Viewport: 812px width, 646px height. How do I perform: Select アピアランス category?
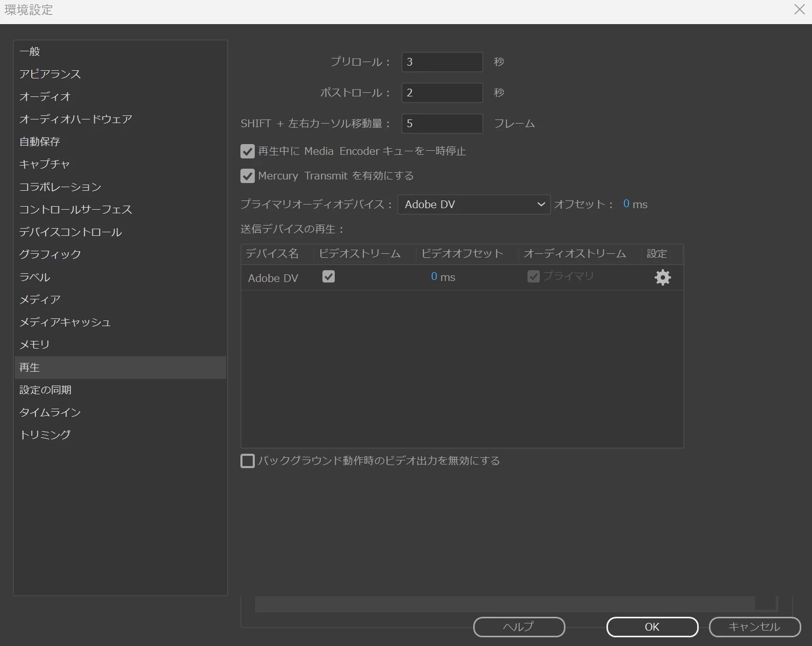pyautogui.click(x=120, y=74)
